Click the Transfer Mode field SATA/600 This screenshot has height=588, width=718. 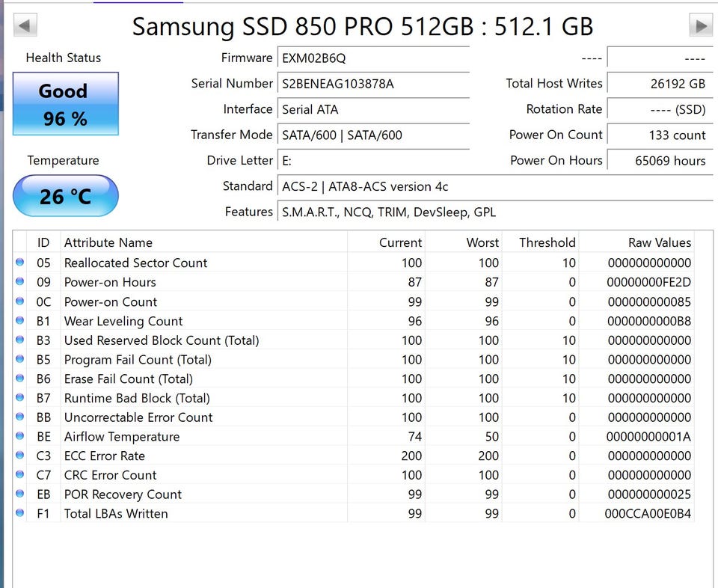(x=373, y=135)
